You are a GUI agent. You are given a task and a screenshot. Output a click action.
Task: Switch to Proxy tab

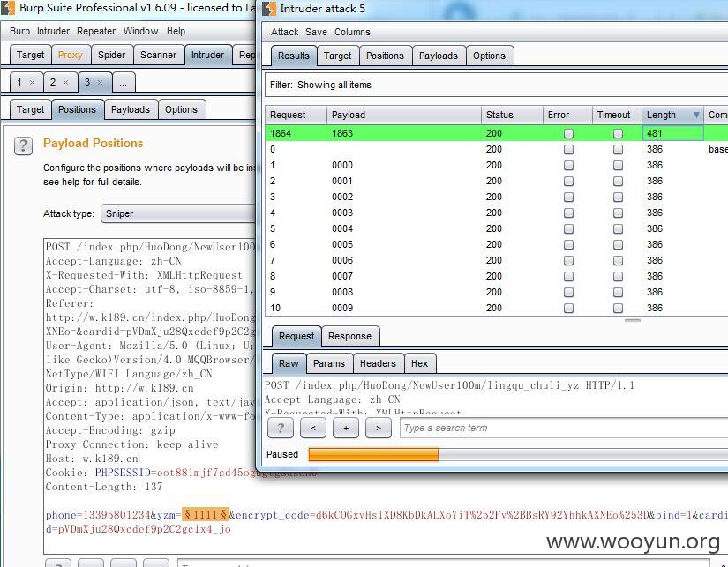(x=70, y=55)
